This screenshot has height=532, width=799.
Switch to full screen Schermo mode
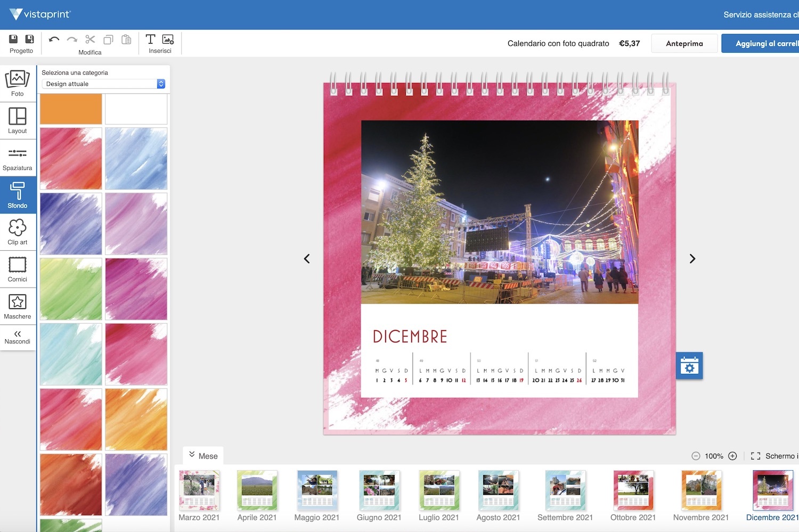(775, 456)
